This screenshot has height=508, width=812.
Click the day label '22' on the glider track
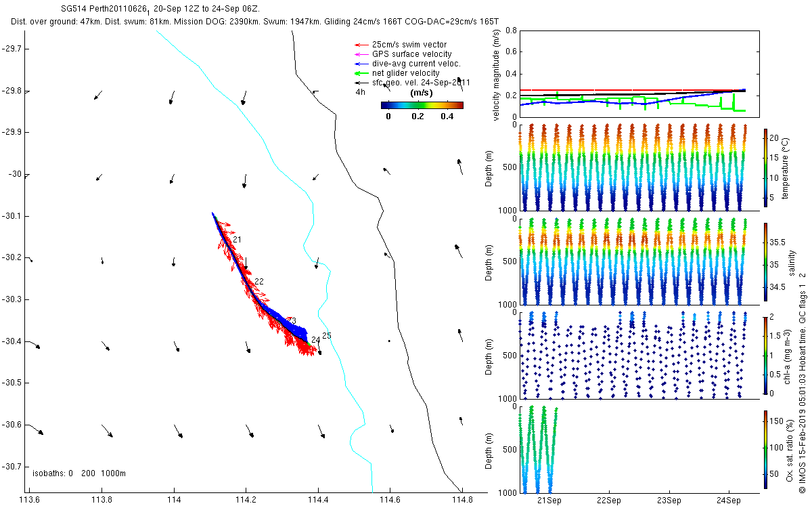point(259,281)
